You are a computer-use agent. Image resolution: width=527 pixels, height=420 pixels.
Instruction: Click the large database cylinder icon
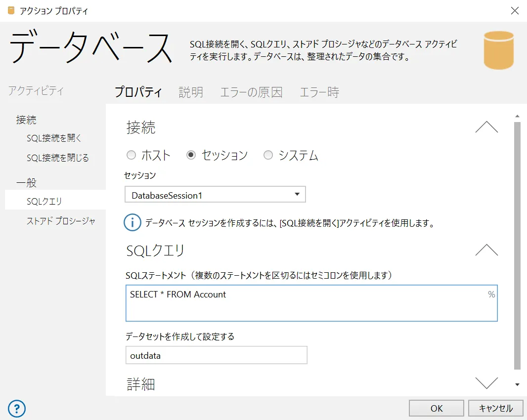pos(498,50)
